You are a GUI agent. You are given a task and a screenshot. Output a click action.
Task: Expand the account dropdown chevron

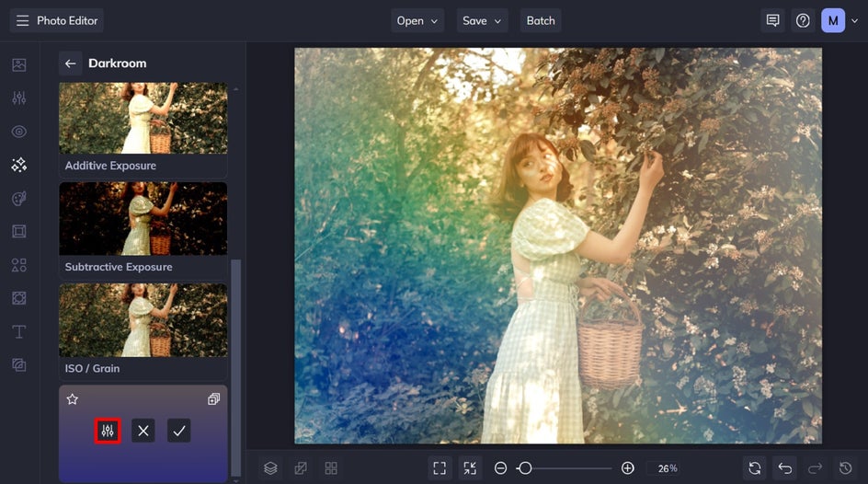coord(855,21)
